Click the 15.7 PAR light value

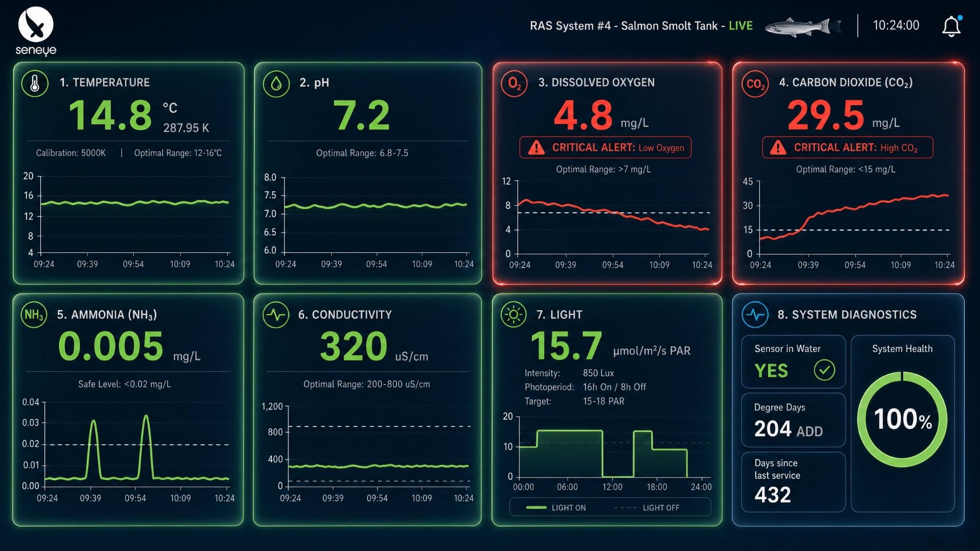tap(610, 346)
